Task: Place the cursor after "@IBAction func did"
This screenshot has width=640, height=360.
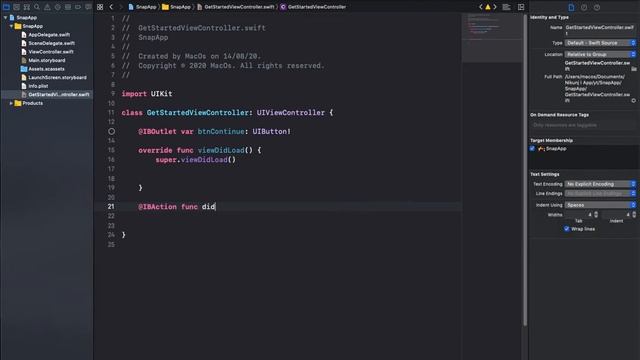Action: pos(216,207)
